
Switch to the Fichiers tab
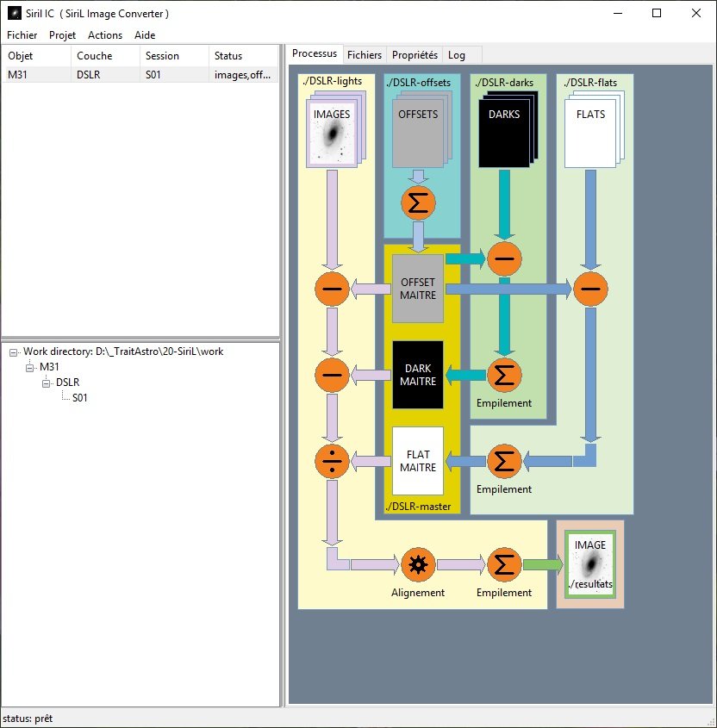point(365,55)
